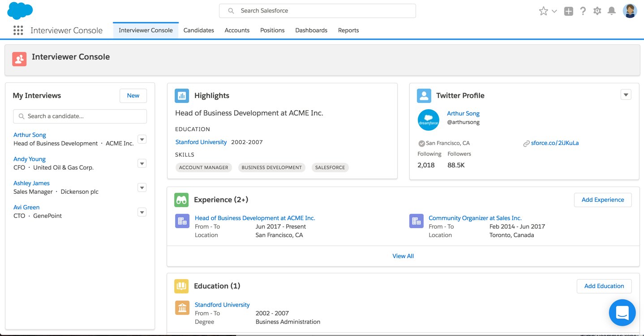Click the link icon beside sforce.co
The width and height of the screenshot is (644, 336).
point(527,144)
